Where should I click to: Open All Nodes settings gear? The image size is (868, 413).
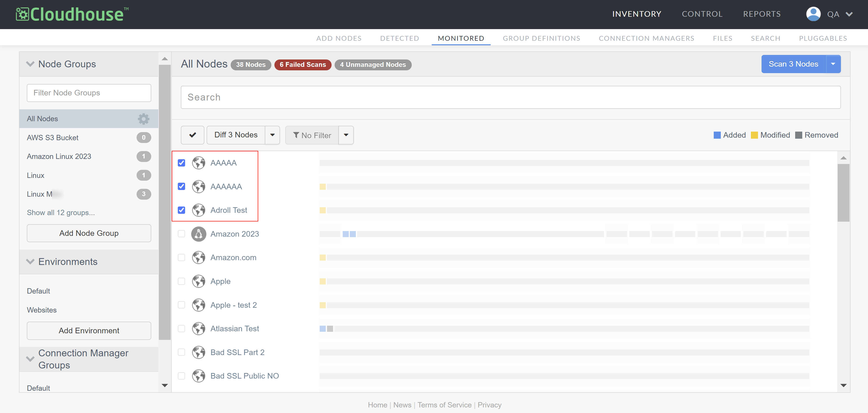[144, 119]
